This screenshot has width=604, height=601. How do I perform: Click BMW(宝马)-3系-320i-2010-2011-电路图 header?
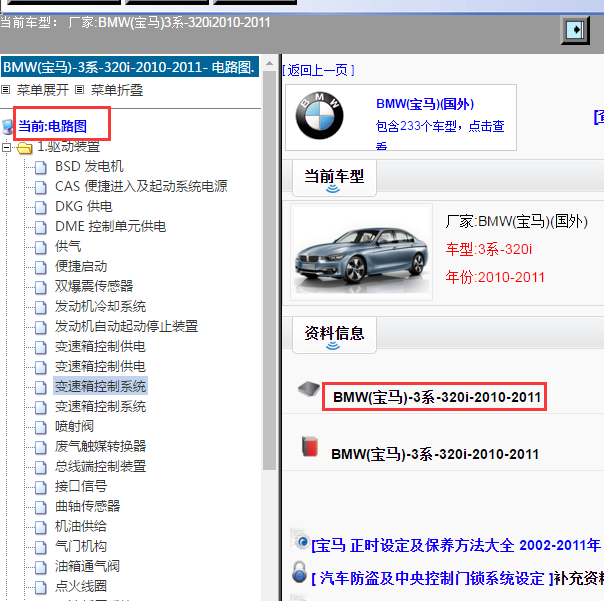(x=130, y=67)
